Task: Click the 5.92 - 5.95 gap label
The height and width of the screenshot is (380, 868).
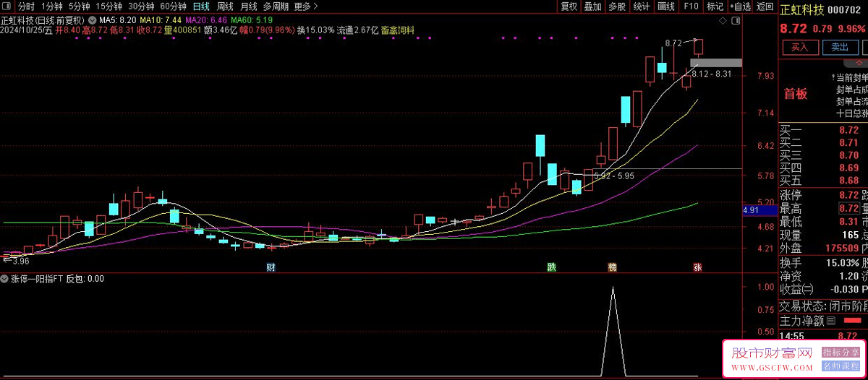Action: pos(613,176)
